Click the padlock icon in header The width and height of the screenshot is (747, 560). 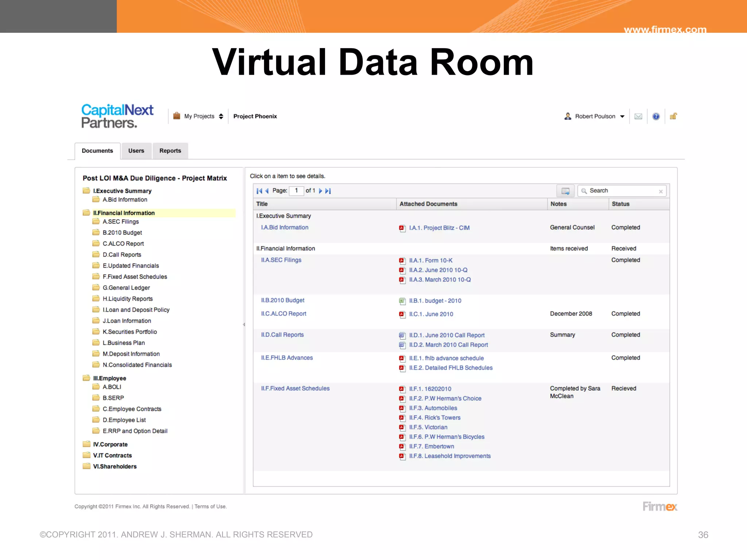point(673,116)
